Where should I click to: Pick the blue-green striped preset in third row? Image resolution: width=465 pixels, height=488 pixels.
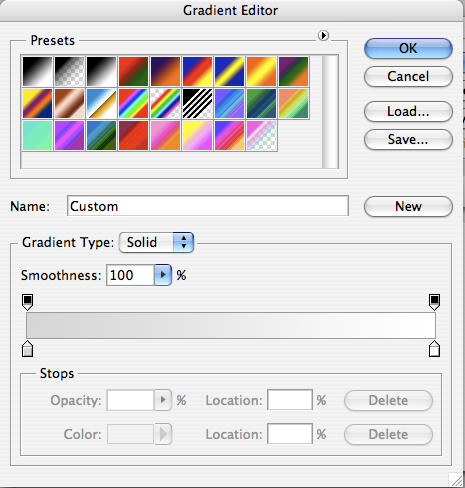(101, 135)
